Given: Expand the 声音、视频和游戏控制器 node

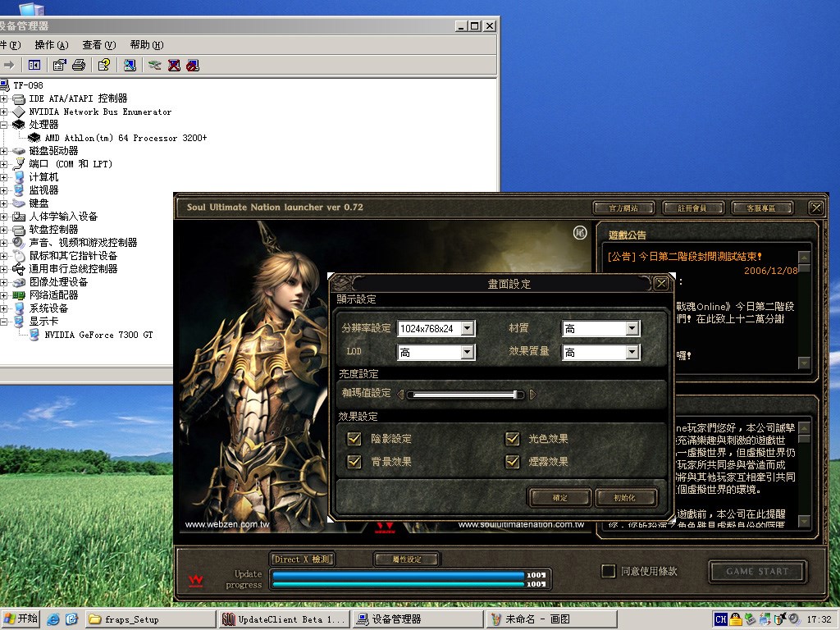Looking at the screenshot, I should coord(4,243).
